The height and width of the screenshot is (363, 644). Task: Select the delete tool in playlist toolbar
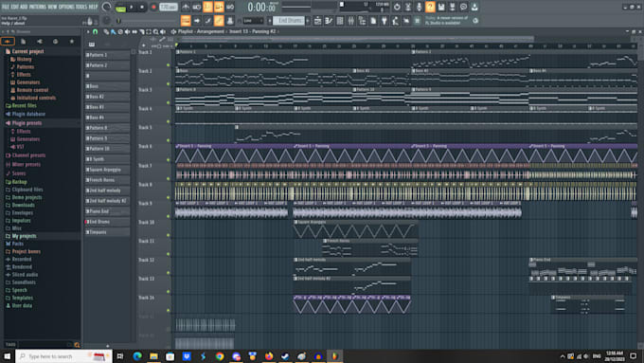coord(120,31)
